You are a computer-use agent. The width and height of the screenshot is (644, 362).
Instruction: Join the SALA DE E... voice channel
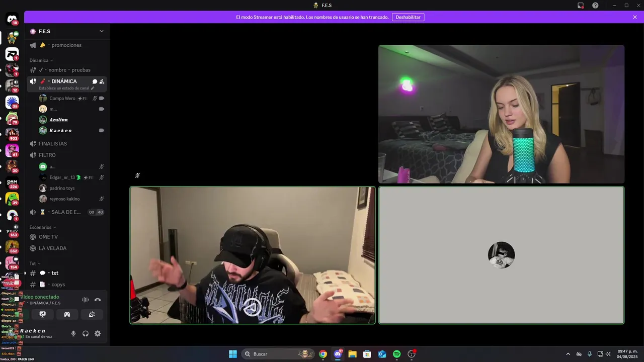pos(66,212)
